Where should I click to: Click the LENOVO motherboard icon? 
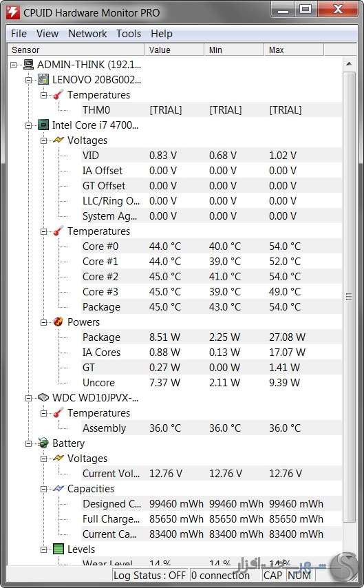(43, 79)
